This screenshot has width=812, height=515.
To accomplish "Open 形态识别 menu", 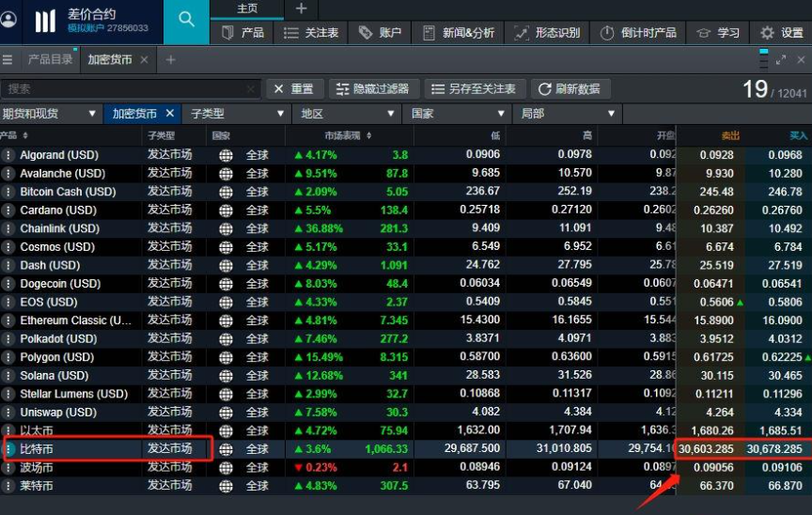I will 547,33.
